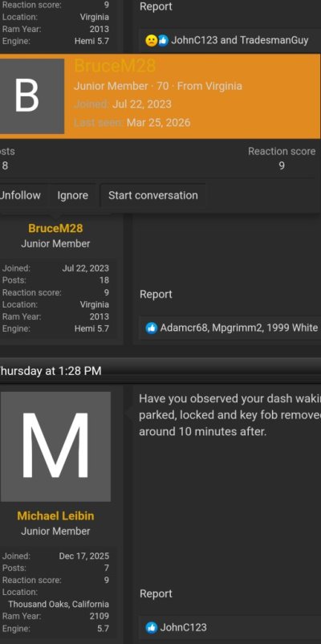This screenshot has height=644, width=321.
Task: Select Junior Member title under BruceM28 username
Action: tap(55, 243)
